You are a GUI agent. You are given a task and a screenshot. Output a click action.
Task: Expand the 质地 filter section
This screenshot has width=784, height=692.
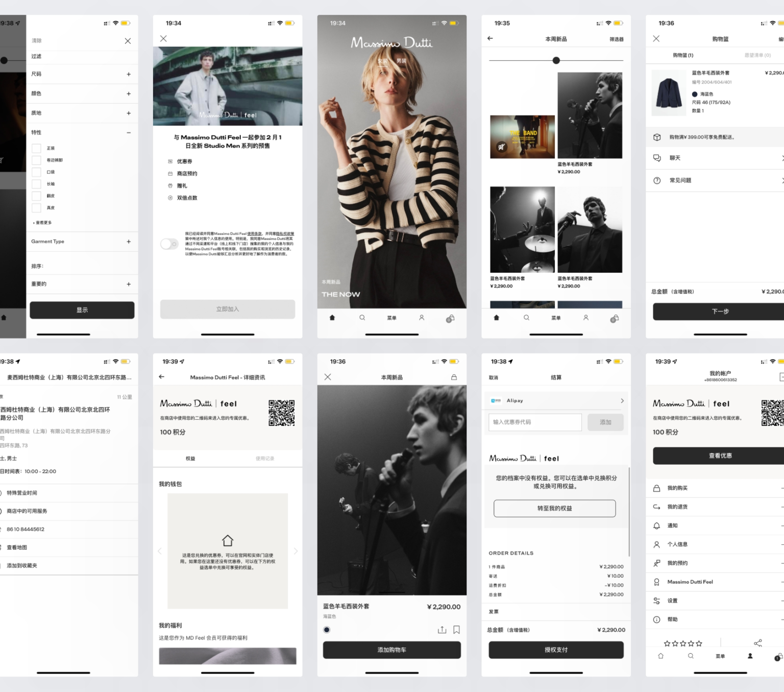(129, 113)
